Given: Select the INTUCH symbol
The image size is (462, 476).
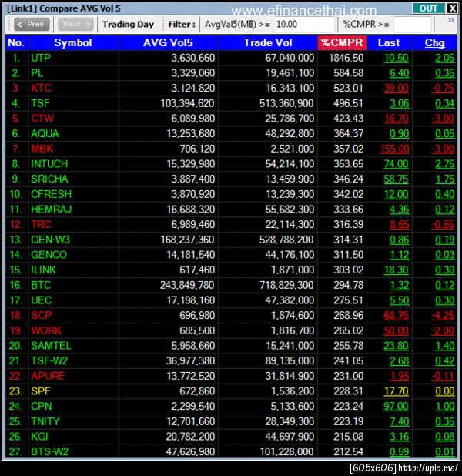Looking at the screenshot, I should point(49,164).
